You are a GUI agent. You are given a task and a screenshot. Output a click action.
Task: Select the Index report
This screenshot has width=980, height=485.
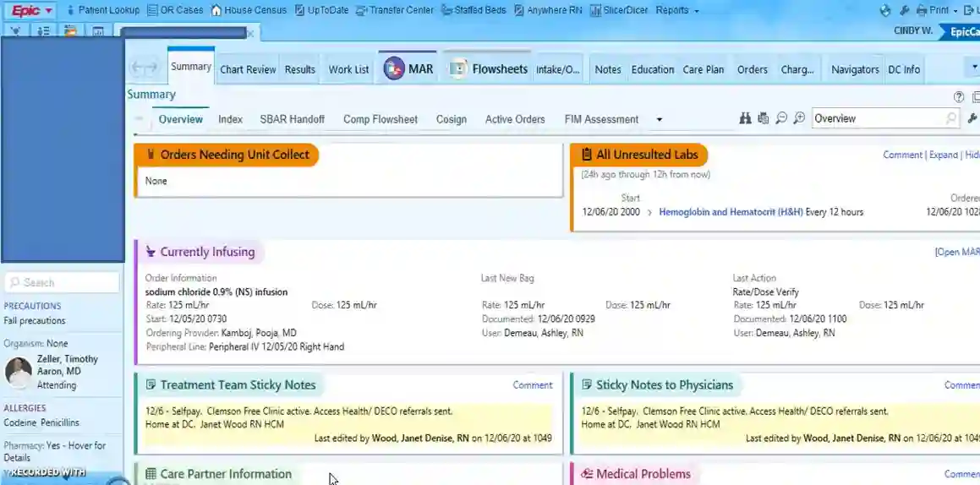click(x=230, y=119)
